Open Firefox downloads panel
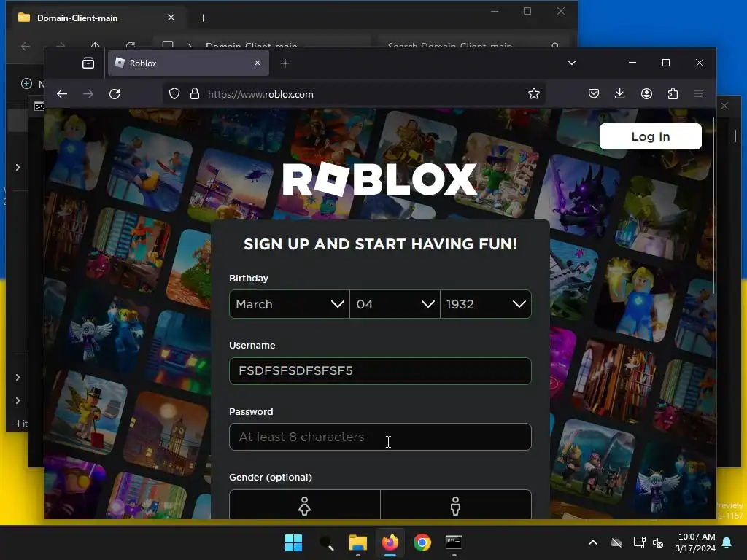Image resolution: width=747 pixels, height=560 pixels. (x=620, y=94)
